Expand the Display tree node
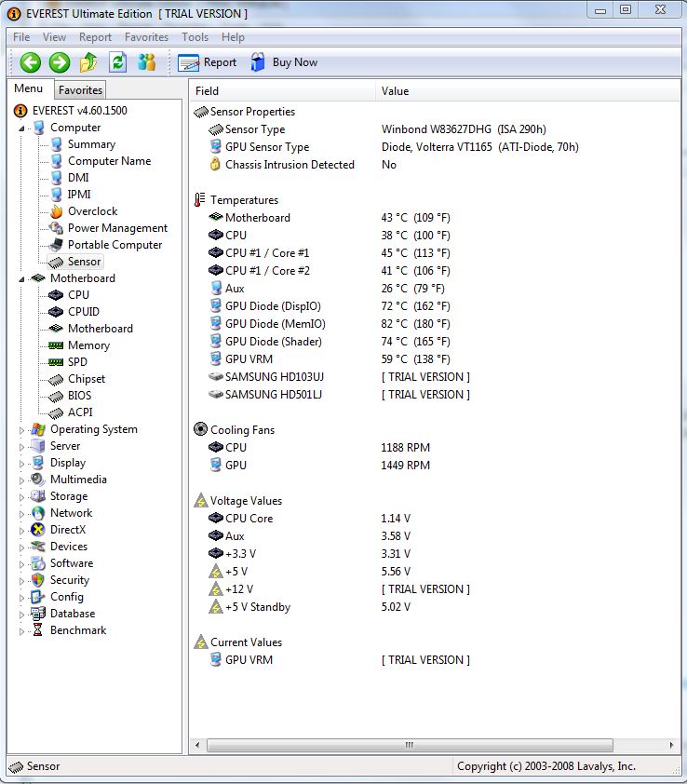The width and height of the screenshot is (687, 784). [x=21, y=464]
